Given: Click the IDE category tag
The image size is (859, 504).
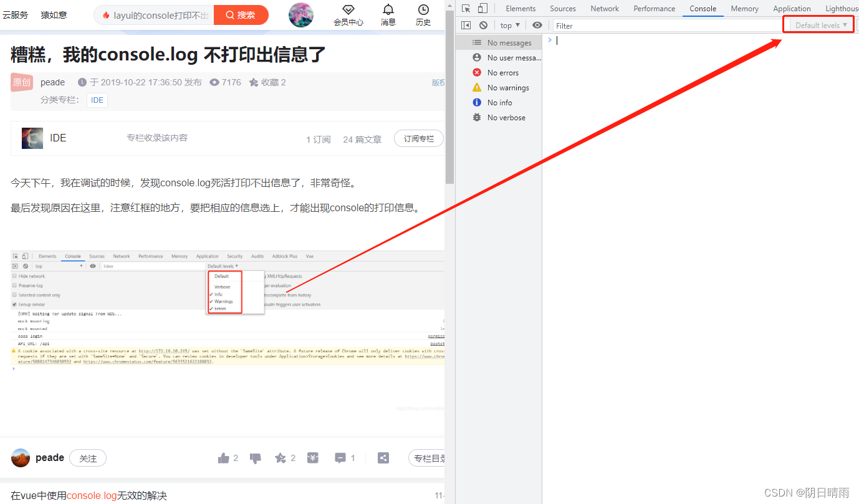Looking at the screenshot, I should [97, 100].
